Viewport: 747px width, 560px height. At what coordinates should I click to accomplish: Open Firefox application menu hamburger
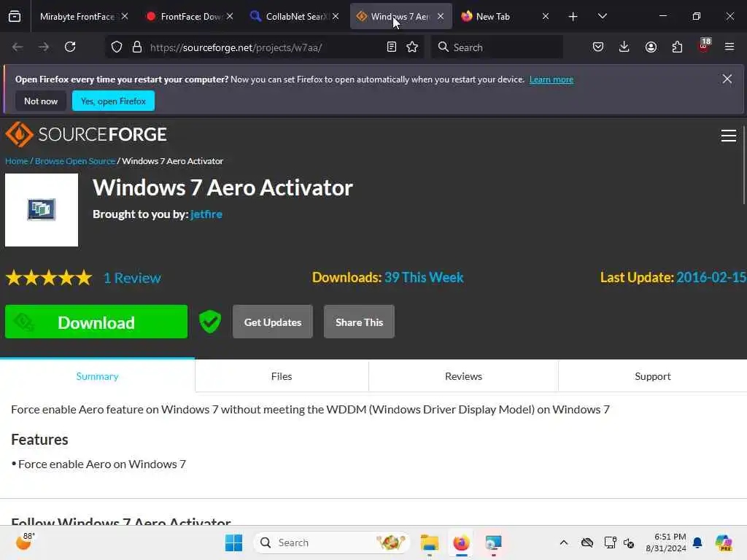tap(729, 47)
